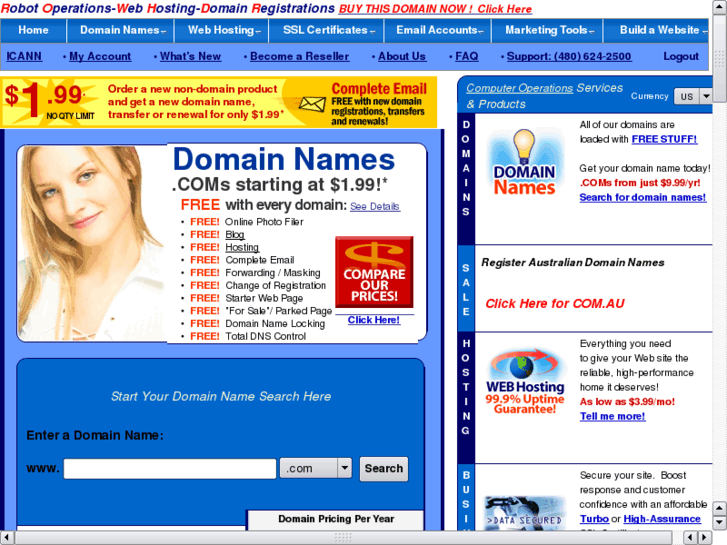Click 'Register Australian Domain Names' heading
727x545 pixels.
point(573,263)
